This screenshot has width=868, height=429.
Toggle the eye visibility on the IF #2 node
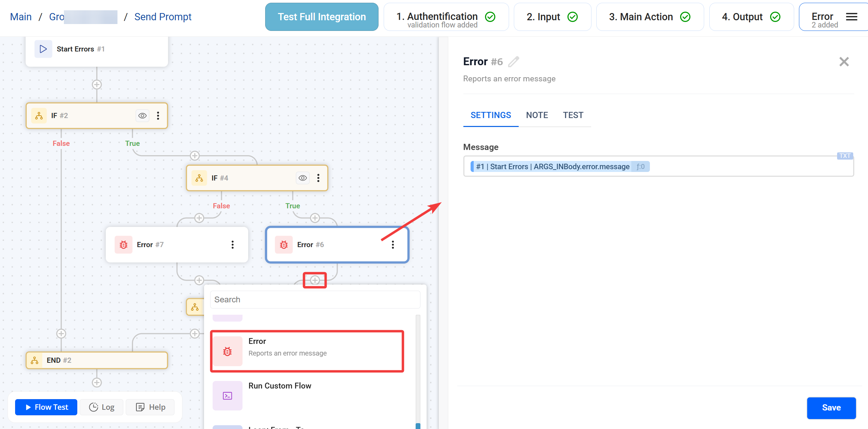tap(142, 116)
